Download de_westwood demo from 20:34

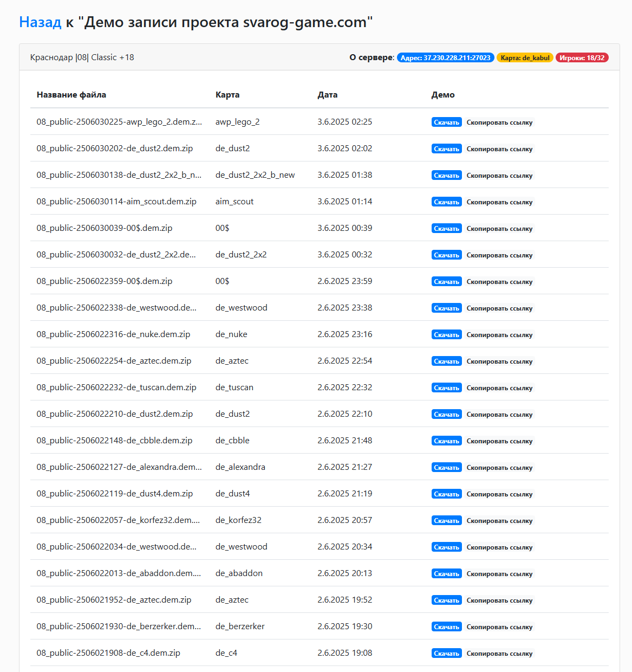pyautogui.click(x=447, y=547)
